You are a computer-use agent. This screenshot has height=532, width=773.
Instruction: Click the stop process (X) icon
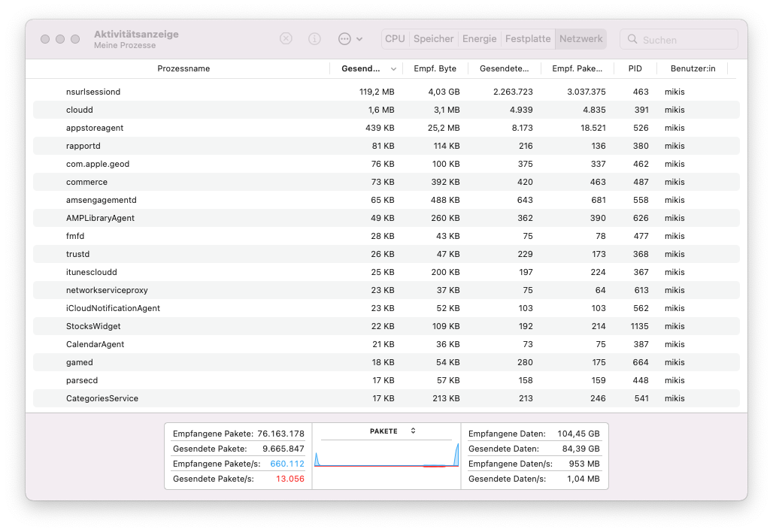(x=286, y=38)
